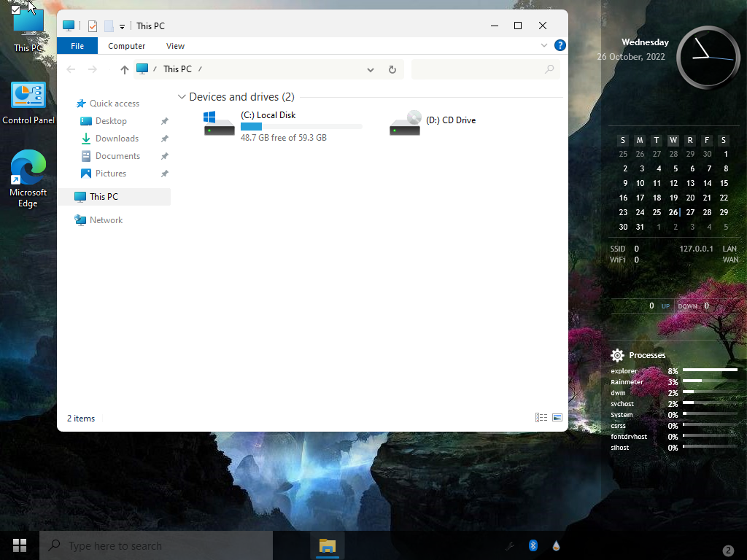Click the Up arrow navigation button
This screenshot has width=747, height=560.
(x=124, y=69)
